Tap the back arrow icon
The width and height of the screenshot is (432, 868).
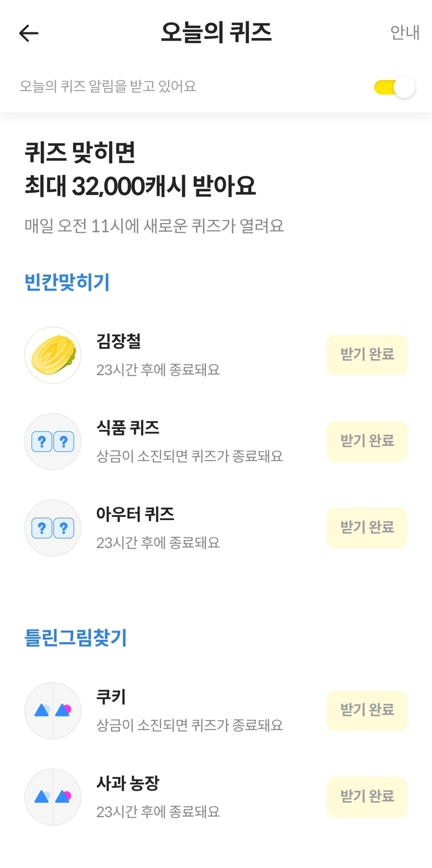click(29, 33)
